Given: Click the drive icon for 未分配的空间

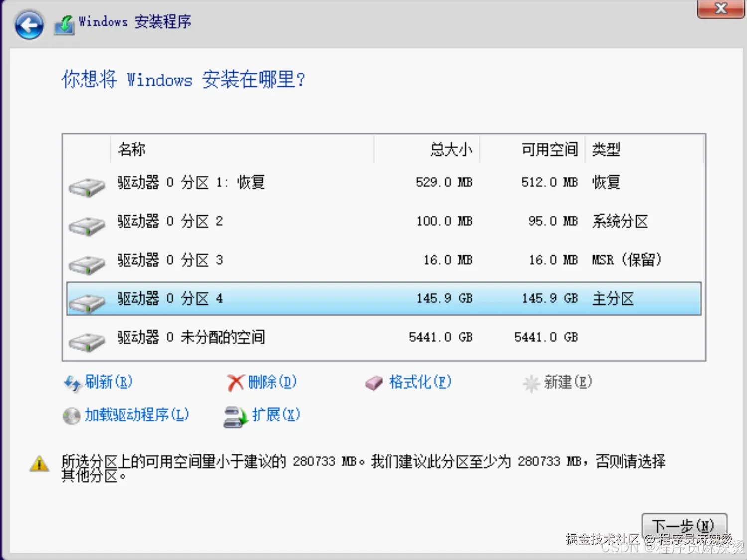Looking at the screenshot, I should (x=87, y=341).
